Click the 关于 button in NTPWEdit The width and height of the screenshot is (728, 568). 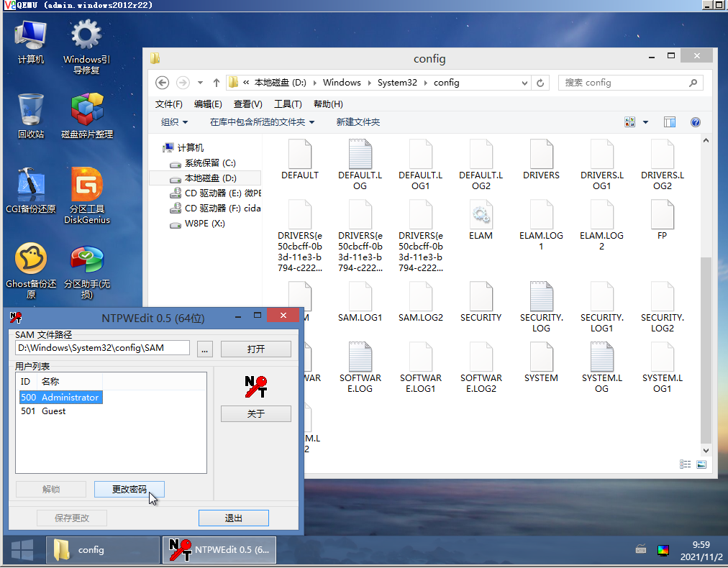point(256,413)
